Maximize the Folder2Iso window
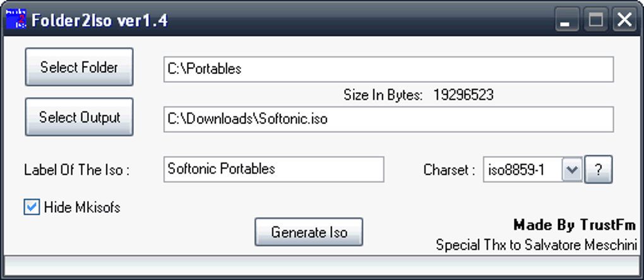Screen dimensions: 644x280 (x=595, y=20)
